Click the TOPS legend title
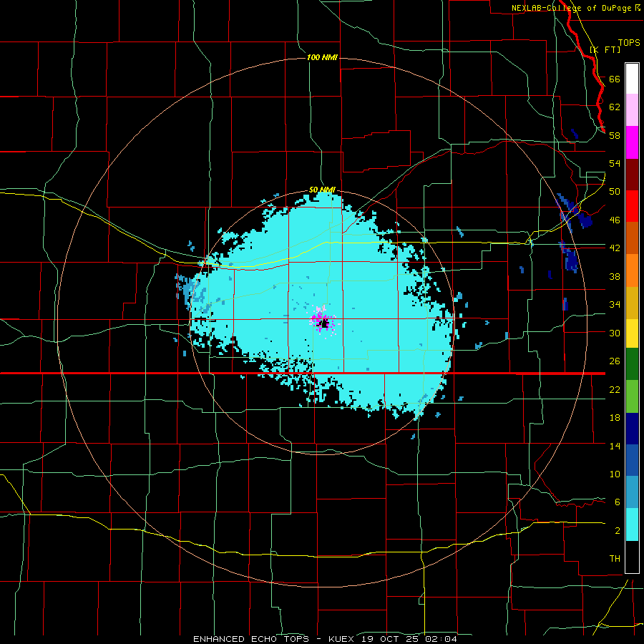644x644 pixels. pyautogui.click(x=629, y=42)
